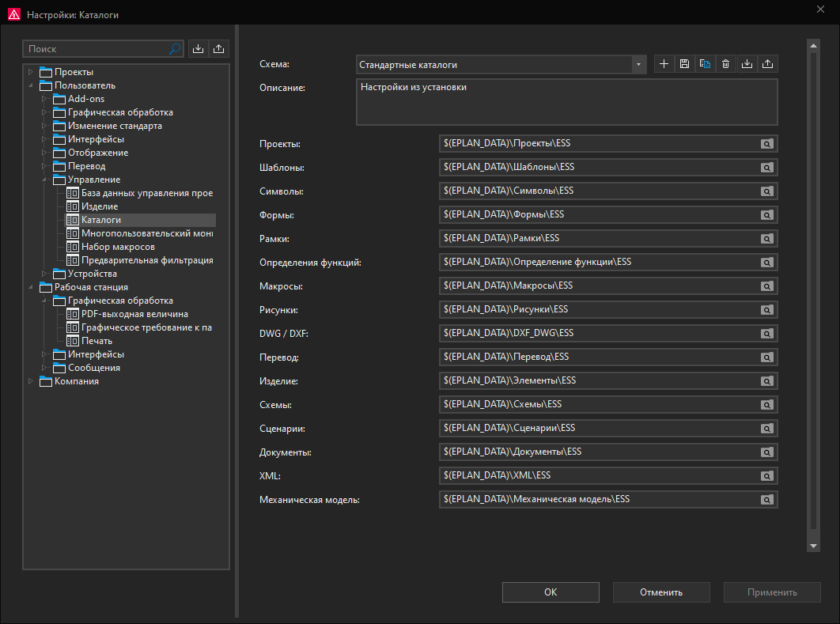The width and height of the screenshot is (840, 624).
Task: Open the Предварительная фильтрация item
Action: pyautogui.click(x=140, y=259)
